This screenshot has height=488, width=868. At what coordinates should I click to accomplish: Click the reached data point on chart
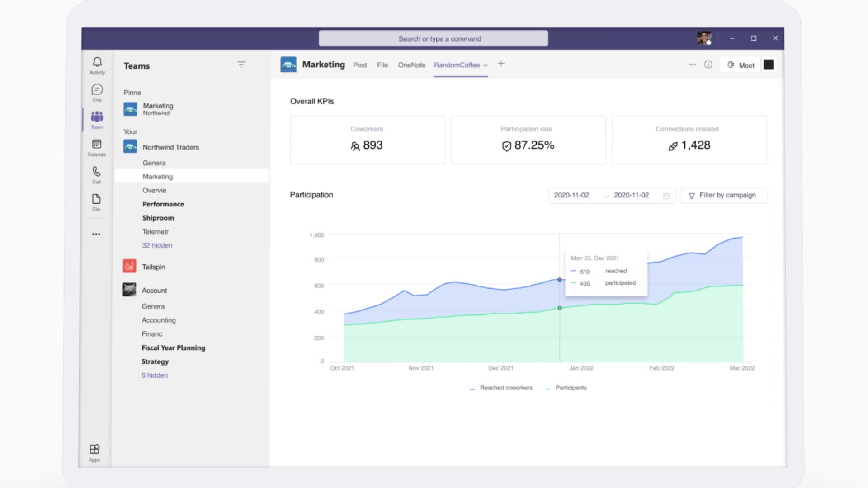click(x=560, y=280)
